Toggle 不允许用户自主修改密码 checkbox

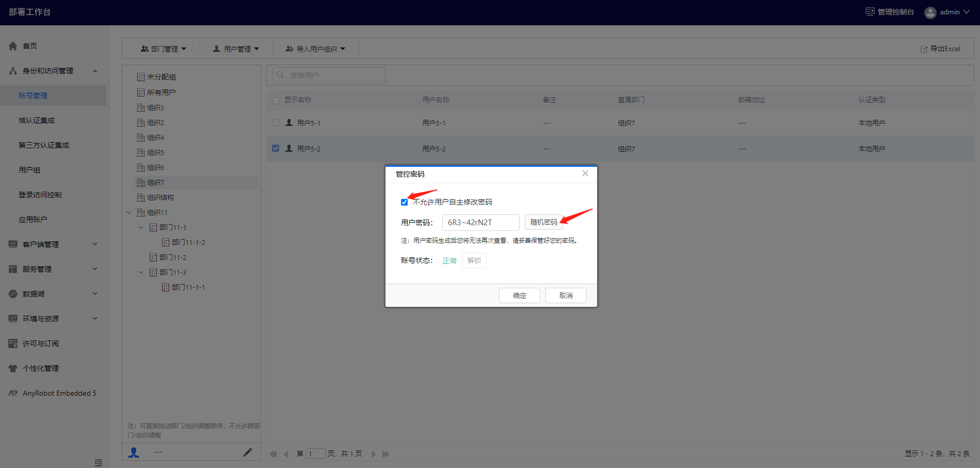click(404, 202)
